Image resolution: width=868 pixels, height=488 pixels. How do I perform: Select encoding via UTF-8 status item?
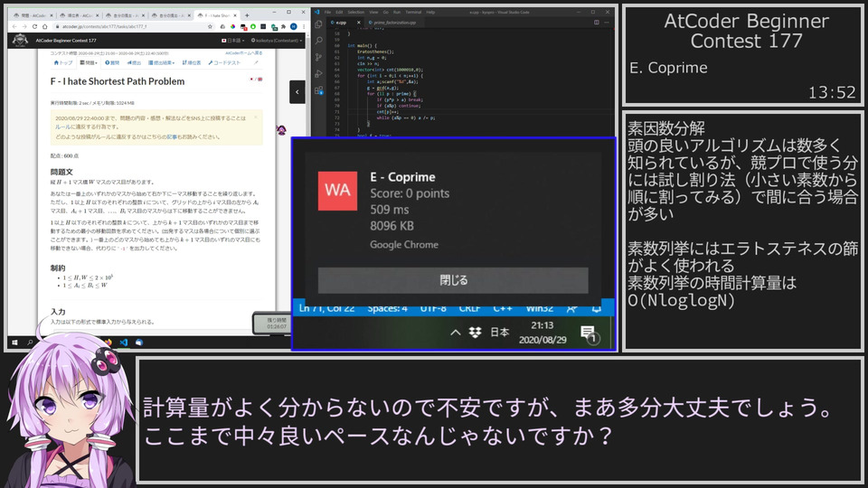pyautogui.click(x=433, y=308)
